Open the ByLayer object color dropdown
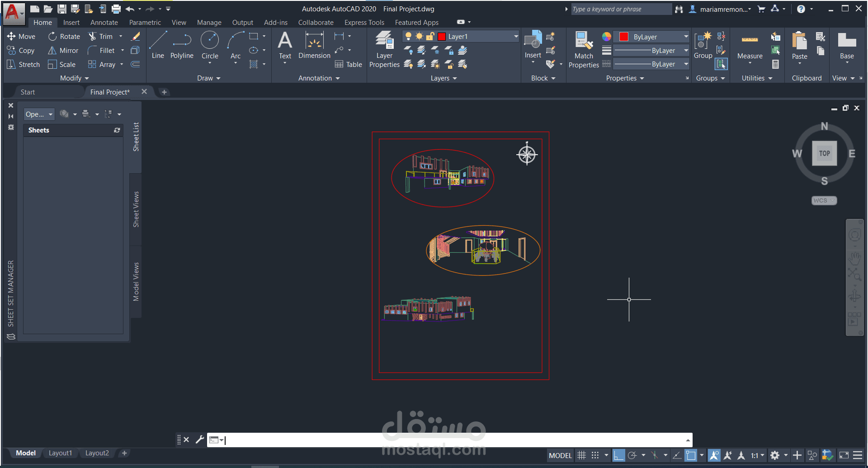The image size is (868, 468). click(686, 37)
